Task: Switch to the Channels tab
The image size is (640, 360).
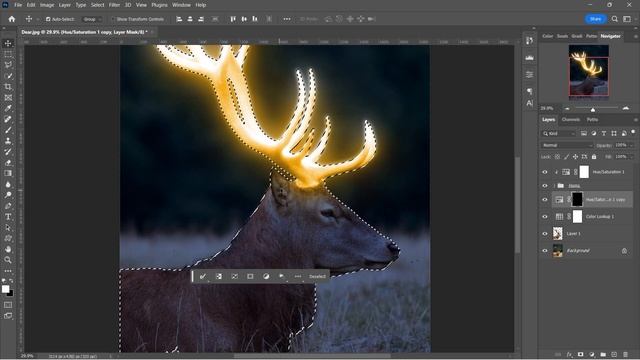Action: (x=571, y=120)
